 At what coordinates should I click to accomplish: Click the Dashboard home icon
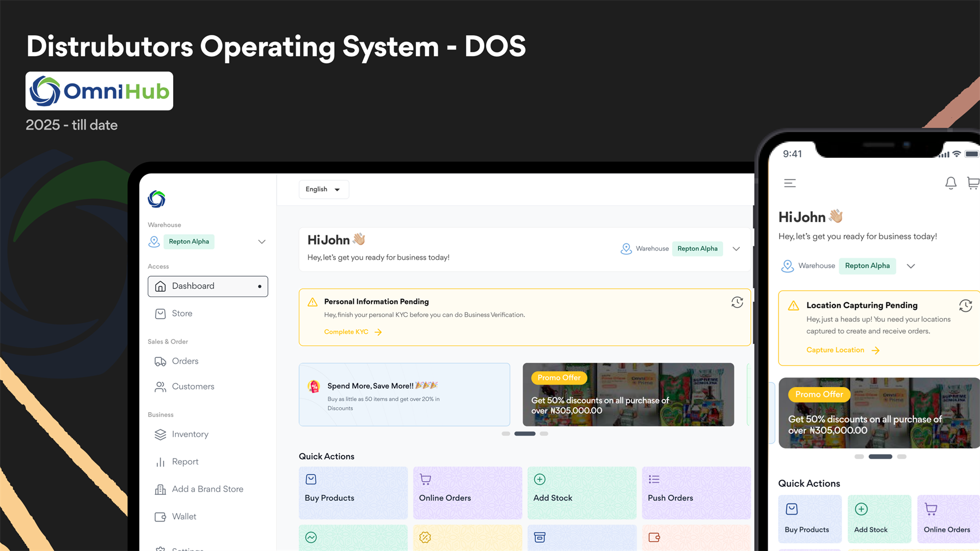pyautogui.click(x=160, y=286)
